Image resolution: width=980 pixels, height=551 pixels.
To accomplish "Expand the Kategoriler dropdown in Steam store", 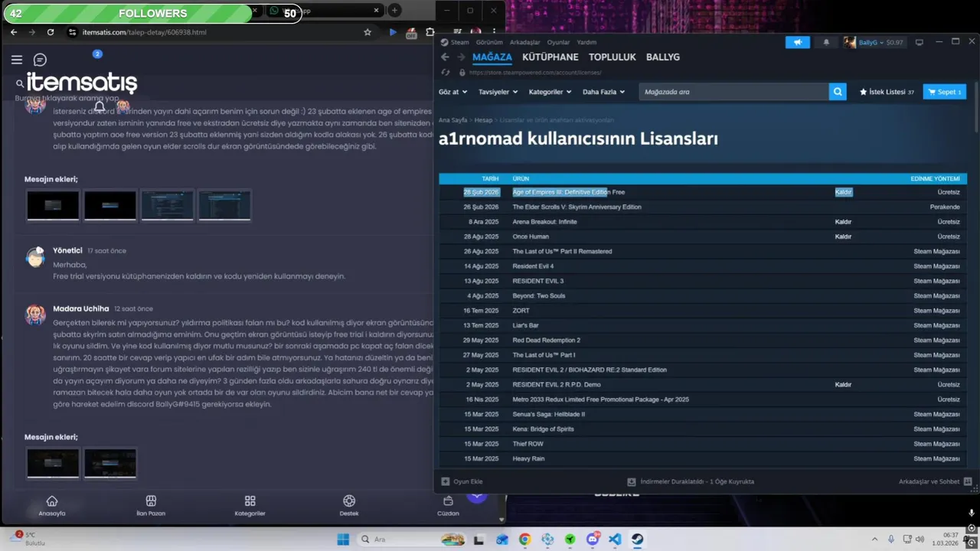I will tap(550, 92).
